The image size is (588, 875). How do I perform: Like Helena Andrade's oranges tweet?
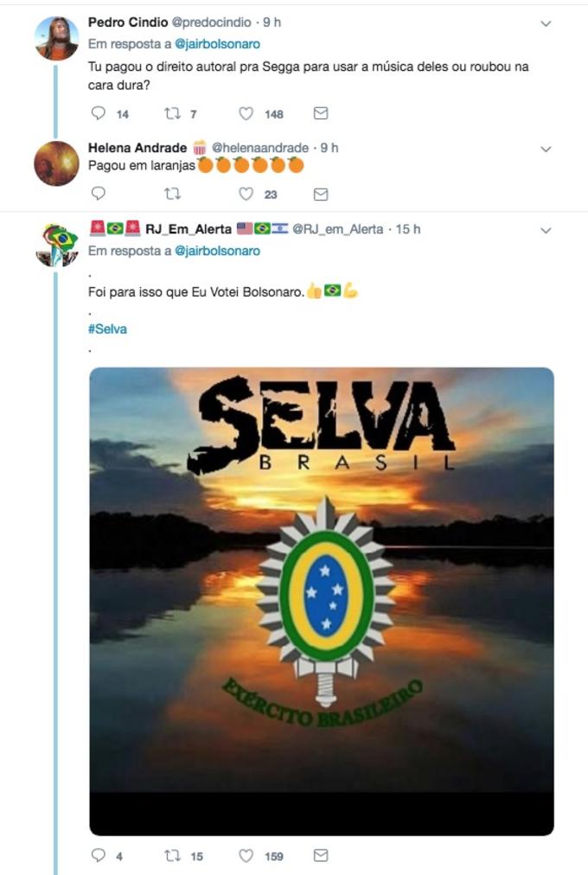point(246,195)
